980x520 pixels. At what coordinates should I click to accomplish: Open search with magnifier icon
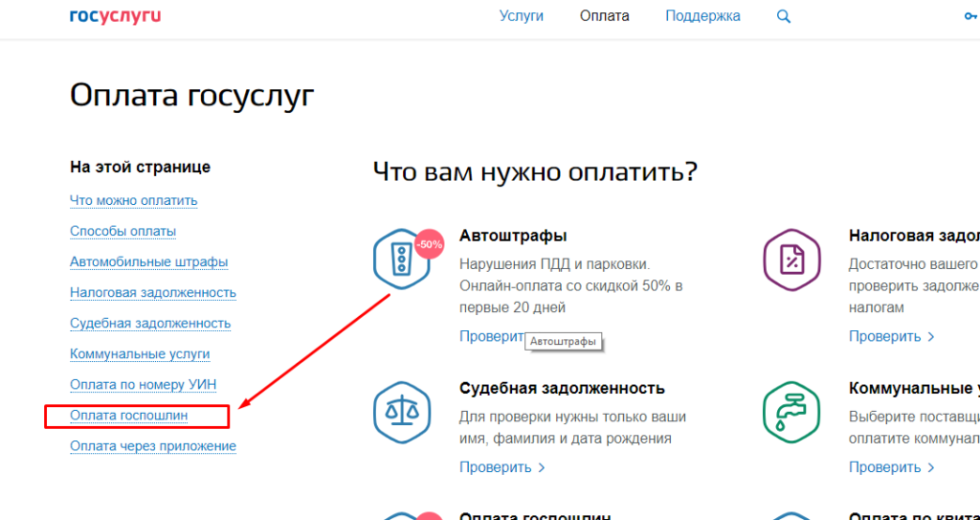coord(784,16)
